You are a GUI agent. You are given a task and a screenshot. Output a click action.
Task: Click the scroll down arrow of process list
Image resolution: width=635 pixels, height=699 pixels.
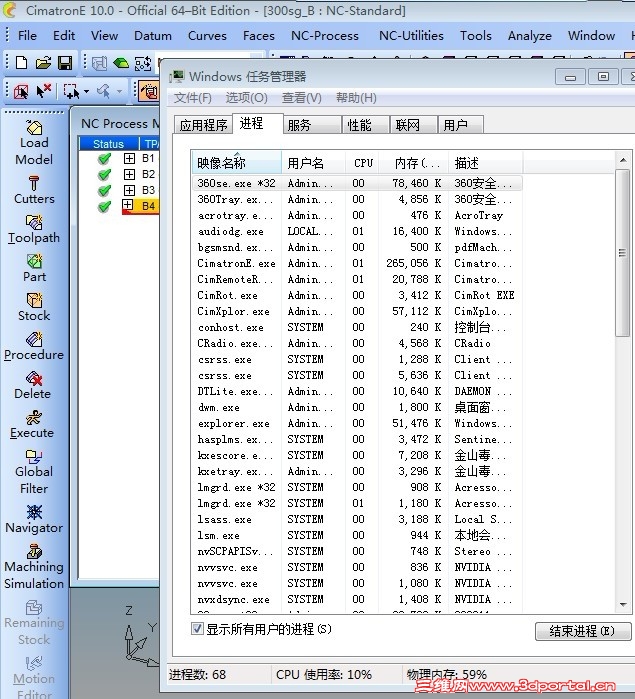coord(623,604)
